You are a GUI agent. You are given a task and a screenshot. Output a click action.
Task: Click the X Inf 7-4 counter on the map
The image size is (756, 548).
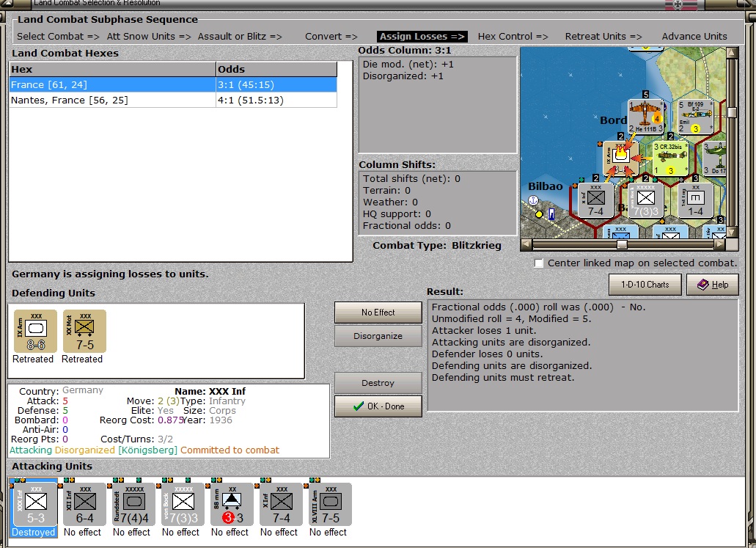click(596, 200)
